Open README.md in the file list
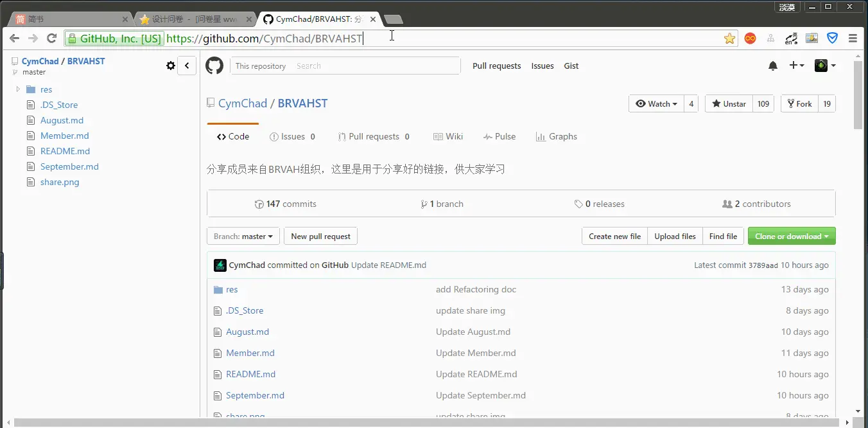868x428 pixels. (x=250, y=374)
